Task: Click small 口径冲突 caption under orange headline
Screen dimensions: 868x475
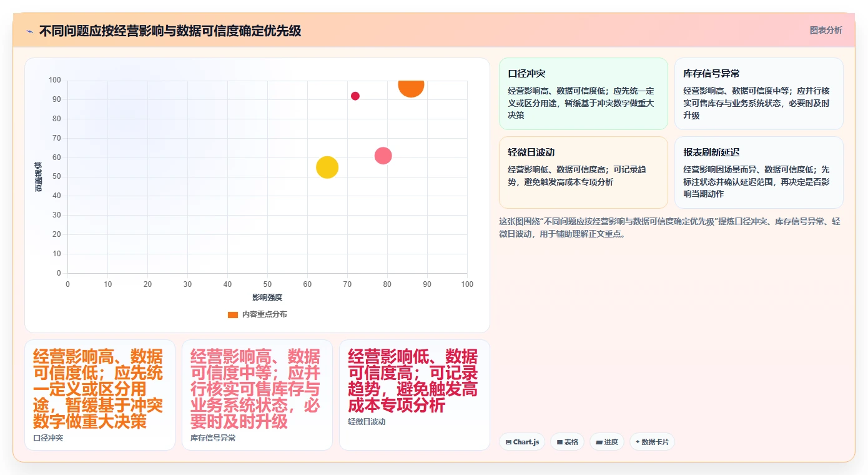Action: (48, 438)
